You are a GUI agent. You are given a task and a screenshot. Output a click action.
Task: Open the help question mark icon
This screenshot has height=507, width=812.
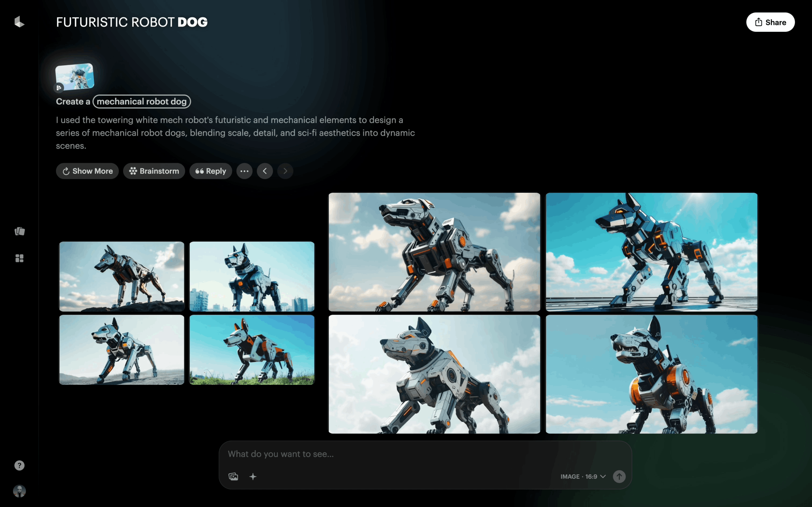click(x=19, y=465)
